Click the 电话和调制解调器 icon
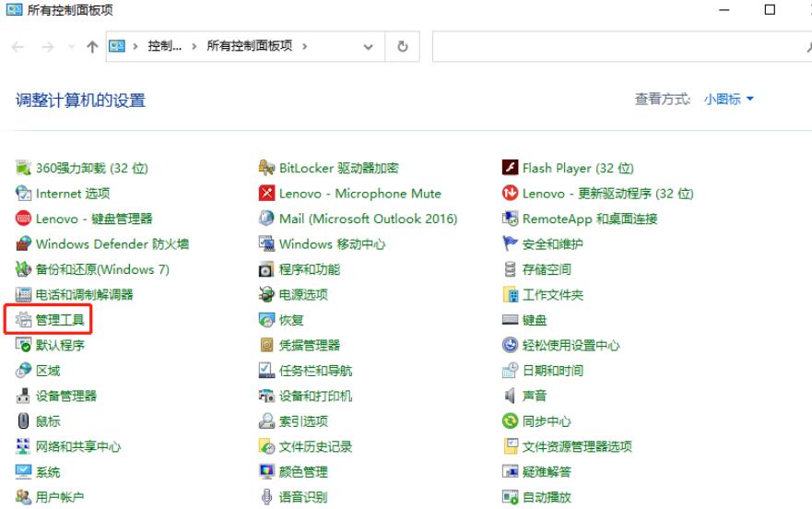 click(23, 294)
